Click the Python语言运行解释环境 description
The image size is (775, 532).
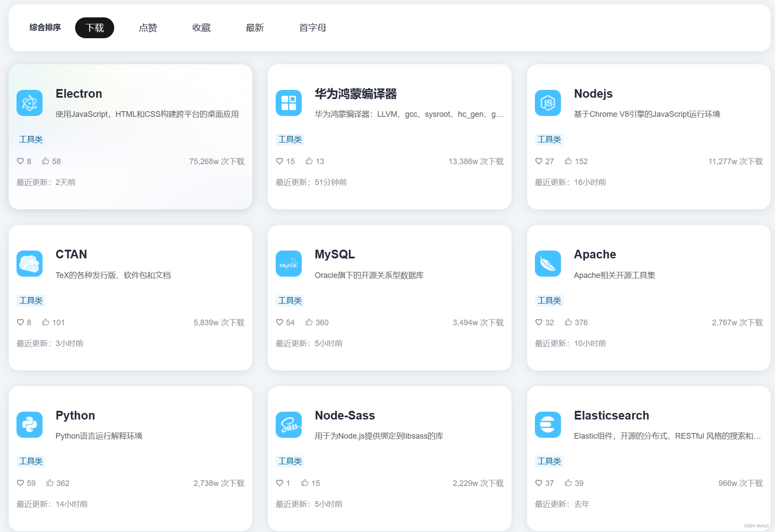(99, 436)
